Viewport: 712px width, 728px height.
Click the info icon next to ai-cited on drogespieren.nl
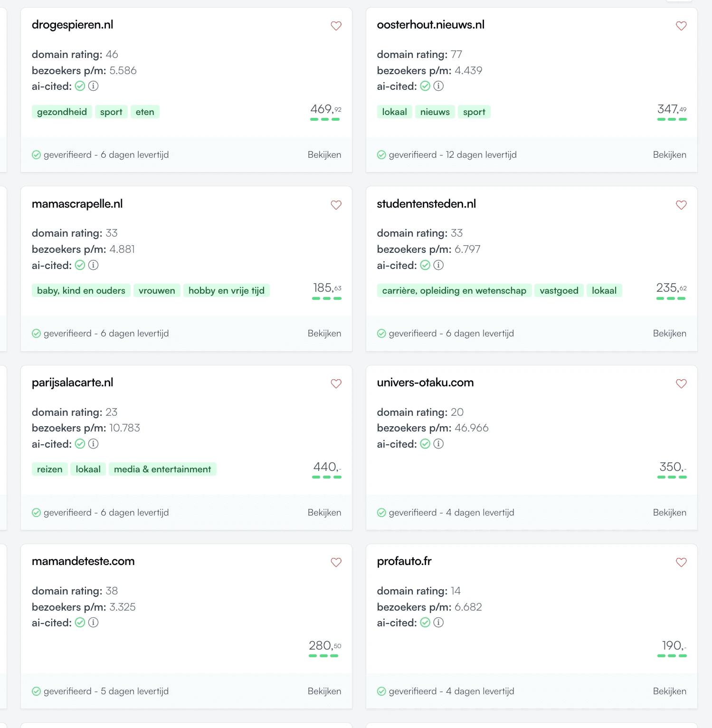point(94,86)
